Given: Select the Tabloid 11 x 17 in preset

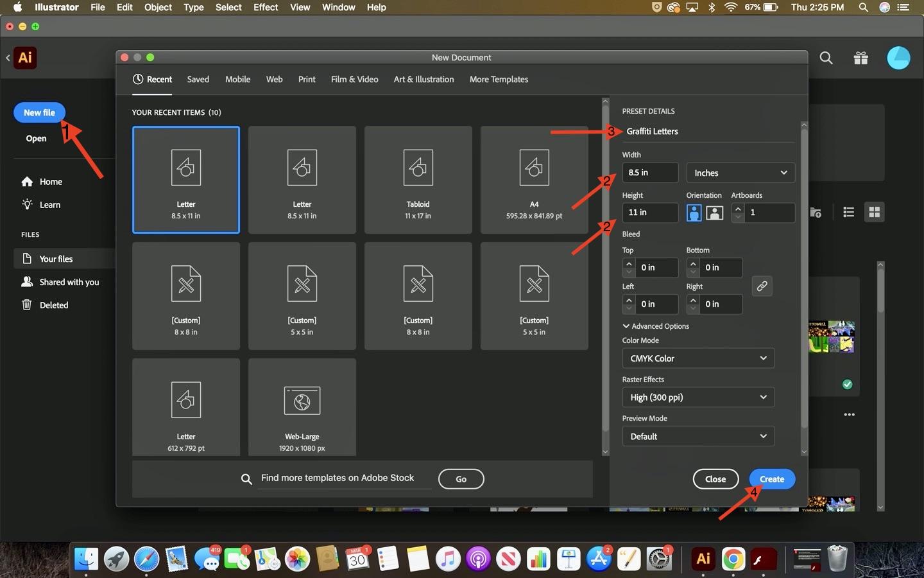Looking at the screenshot, I should click(x=418, y=180).
